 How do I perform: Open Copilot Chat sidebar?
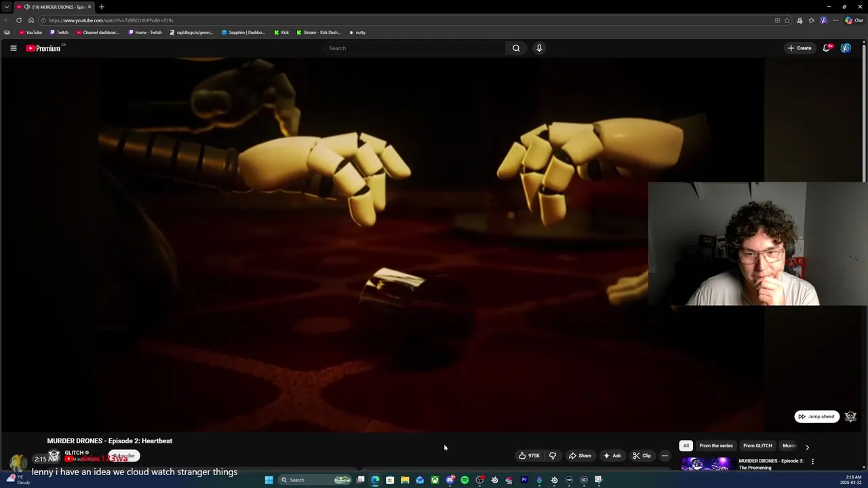point(854,20)
